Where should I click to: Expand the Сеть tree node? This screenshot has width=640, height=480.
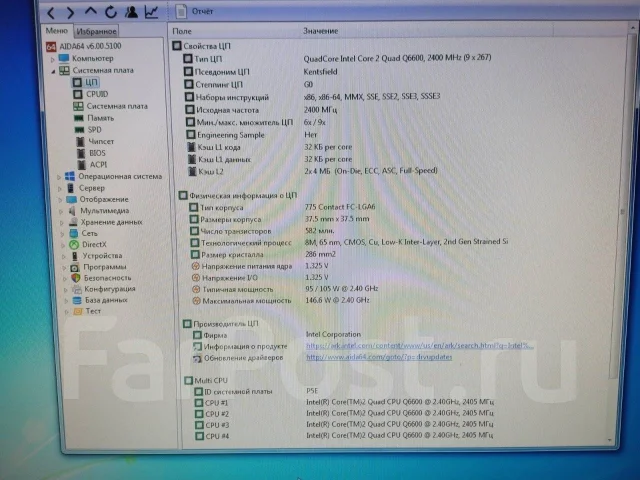point(62,234)
